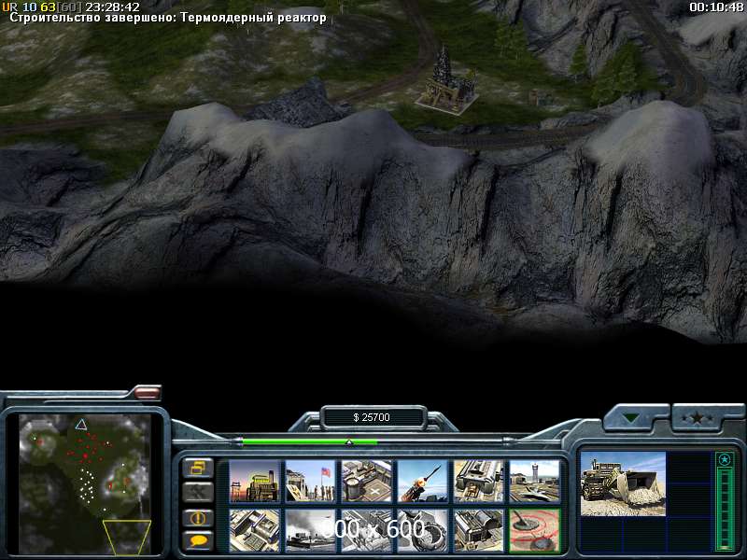Click the yellow exclamation mark beacon button
The height and width of the screenshot is (560, 747).
(198, 518)
